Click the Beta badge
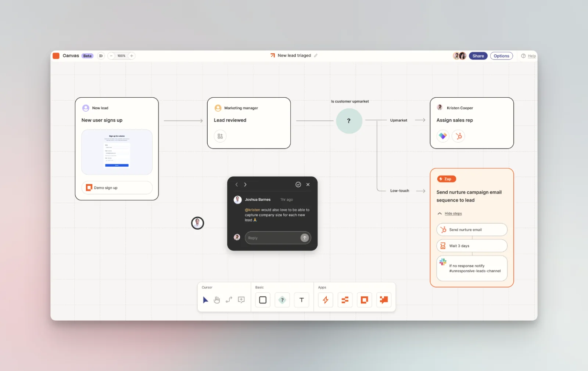588x371 pixels. (87, 56)
